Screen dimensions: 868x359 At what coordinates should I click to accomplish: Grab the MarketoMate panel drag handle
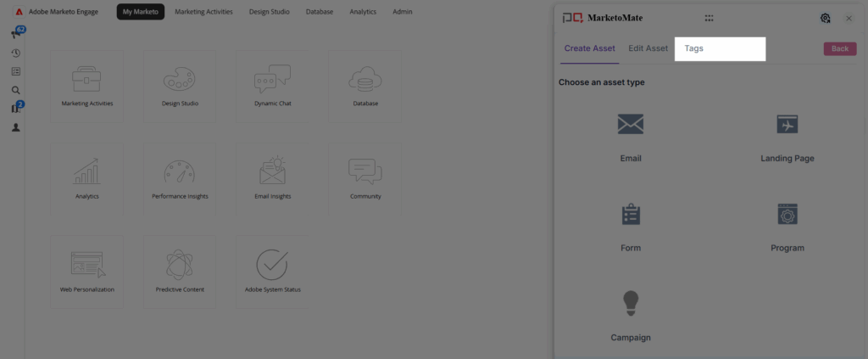(709, 18)
